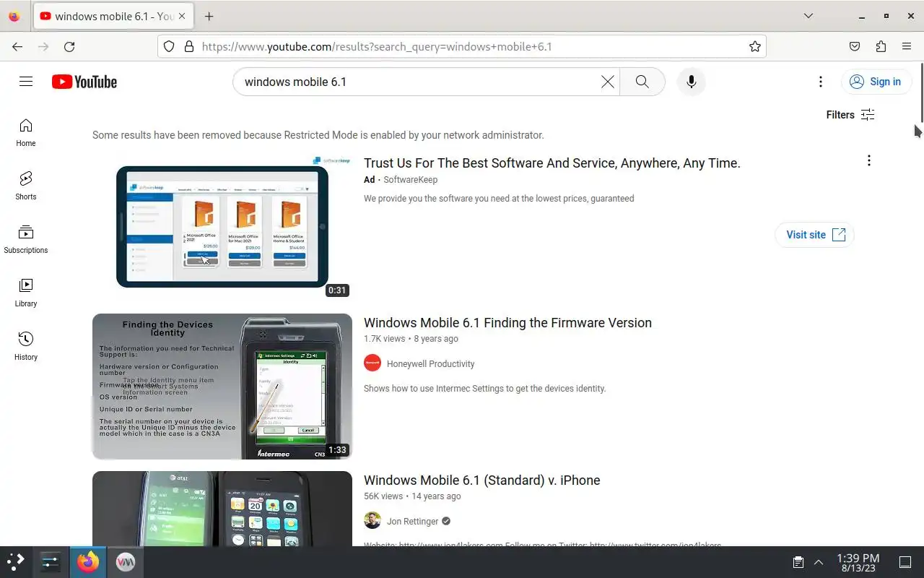
Task: Play the SoftwareKeep ad video thumbnail
Action: 222,227
